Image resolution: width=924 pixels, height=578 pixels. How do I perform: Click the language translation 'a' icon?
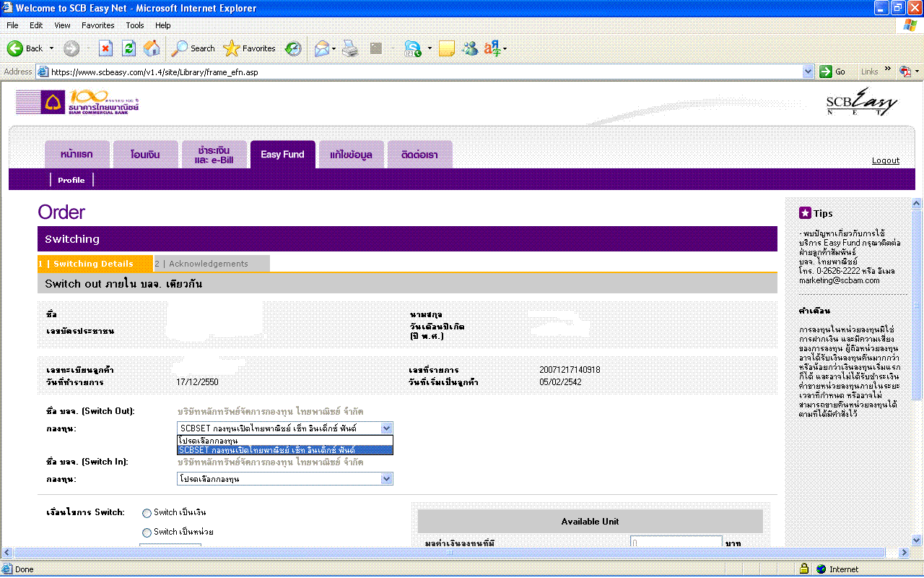point(492,48)
